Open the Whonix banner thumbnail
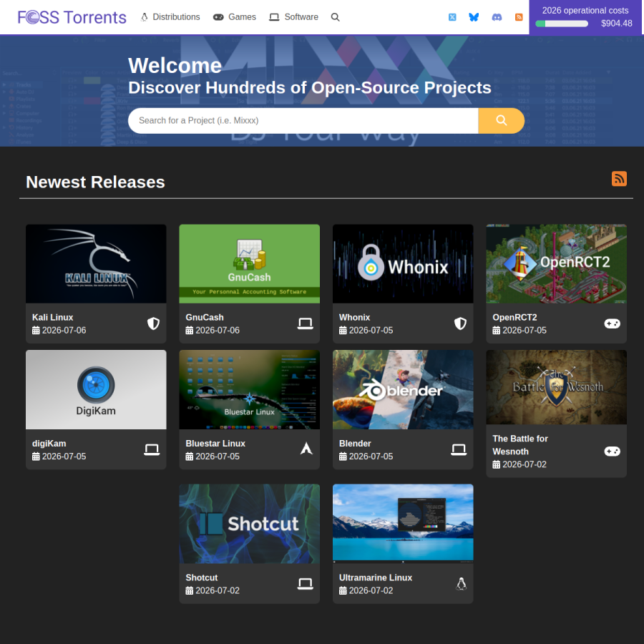 403,263
